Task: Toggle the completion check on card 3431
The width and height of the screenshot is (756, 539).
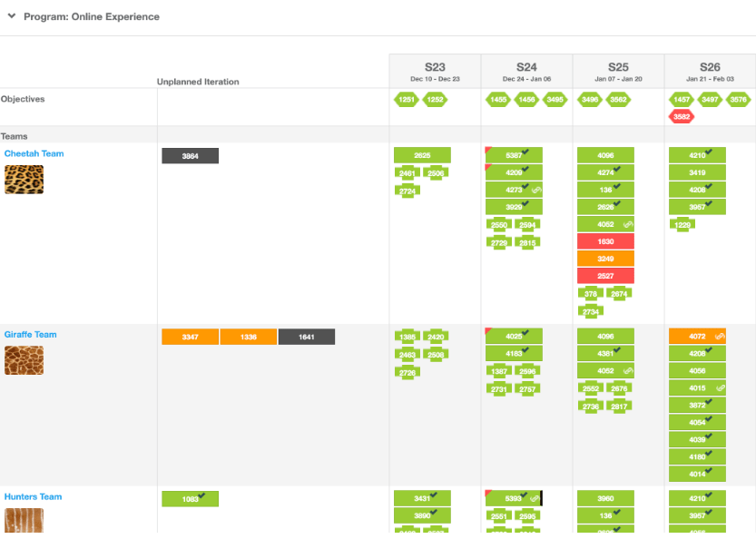Action: tap(436, 495)
